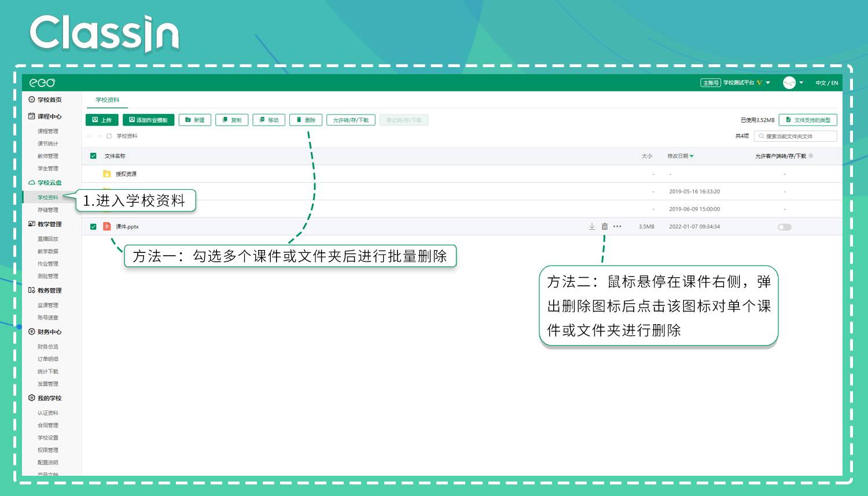868x496 pixels.
Task: Click the user avatar in header
Action: tap(789, 83)
